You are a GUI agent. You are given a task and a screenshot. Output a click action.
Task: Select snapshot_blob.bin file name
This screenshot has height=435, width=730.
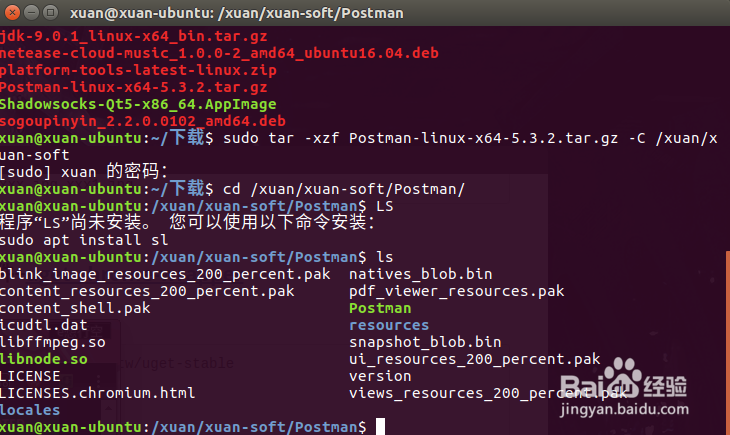click(426, 342)
